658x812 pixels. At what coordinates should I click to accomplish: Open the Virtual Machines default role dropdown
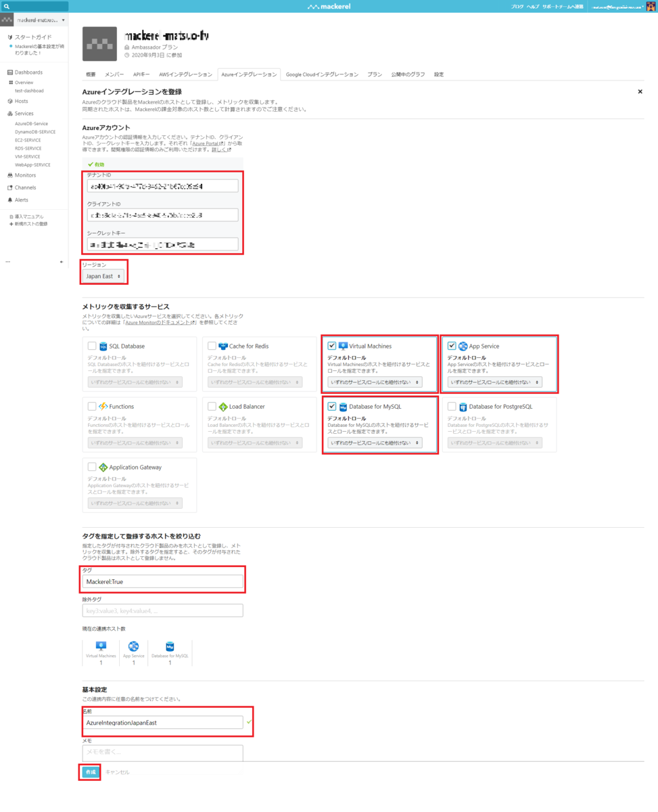pyautogui.click(x=375, y=382)
